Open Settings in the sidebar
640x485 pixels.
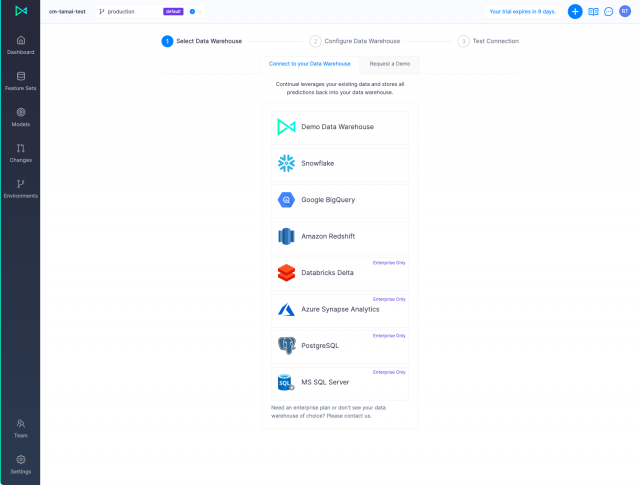tap(20, 464)
